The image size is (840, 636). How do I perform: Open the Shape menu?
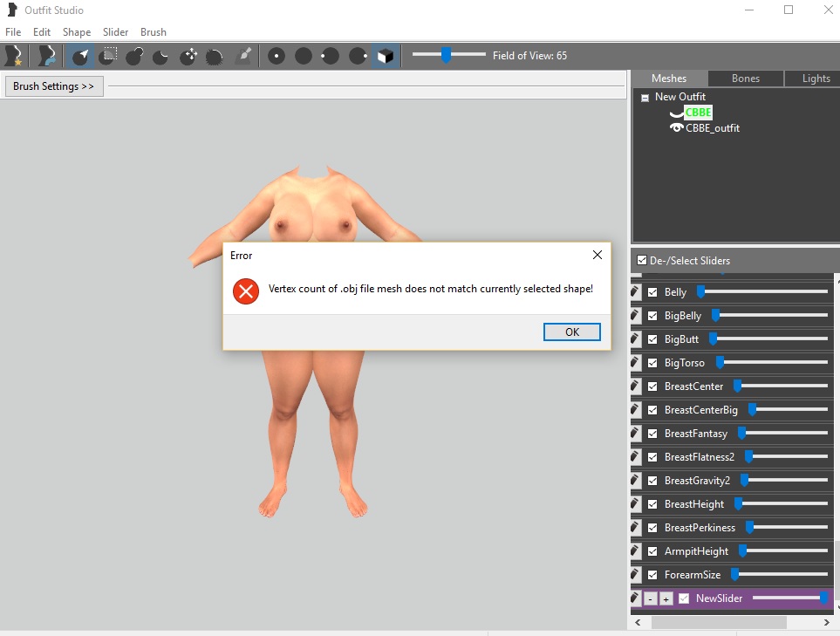pos(77,32)
